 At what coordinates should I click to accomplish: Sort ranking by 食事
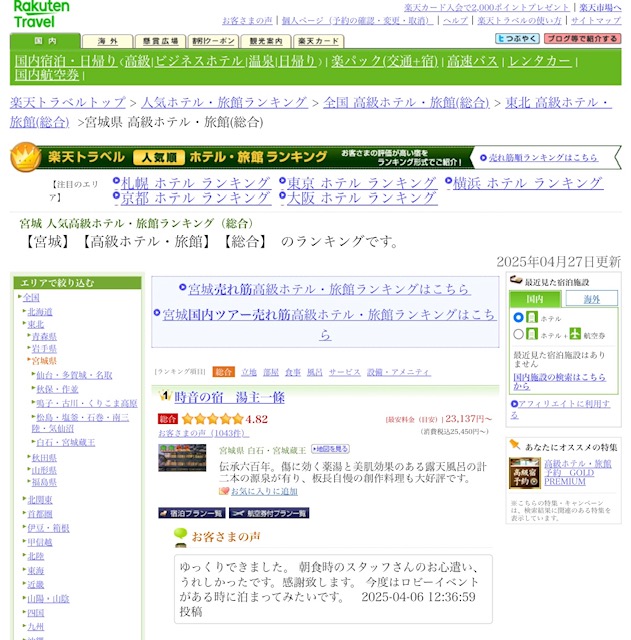(x=293, y=372)
